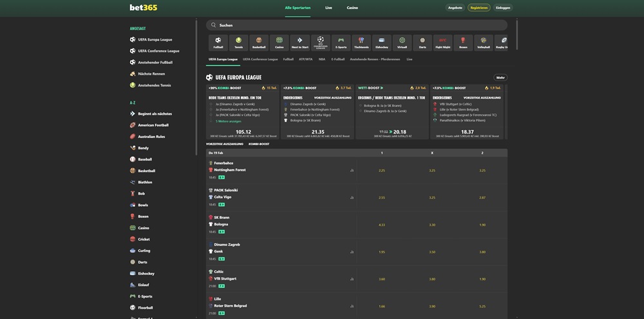
Task: Open the Darts tile in the sports row
Action: click(x=422, y=43)
